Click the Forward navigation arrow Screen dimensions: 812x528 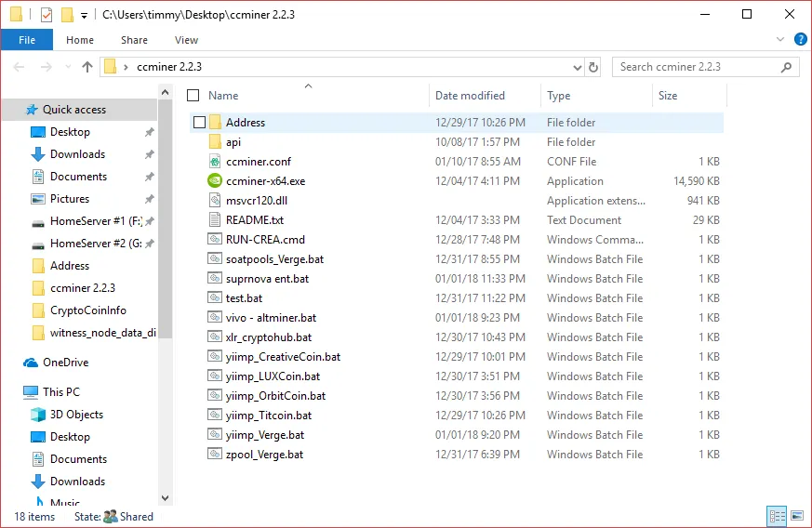tap(47, 67)
